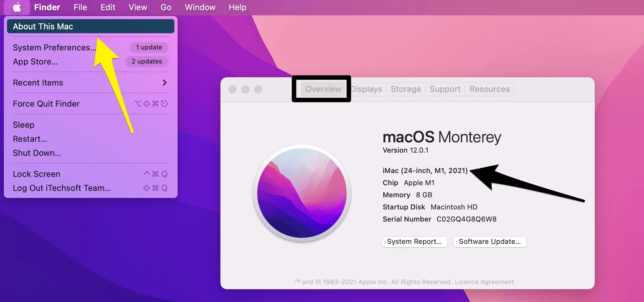644x302 pixels.
Task: Choose the Restart option
Action: 30,139
